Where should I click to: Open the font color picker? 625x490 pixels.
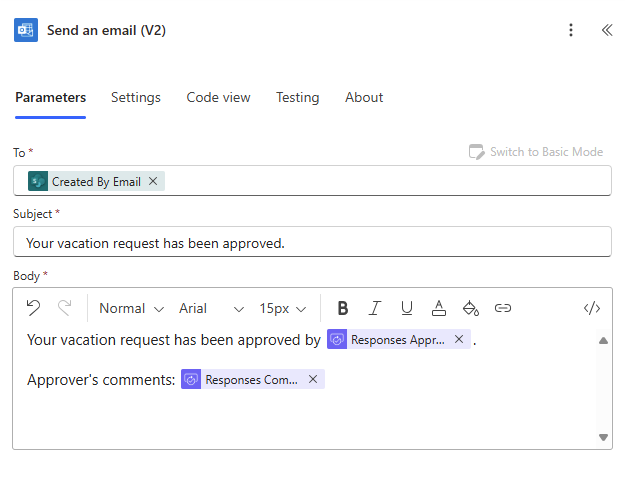[x=439, y=308]
